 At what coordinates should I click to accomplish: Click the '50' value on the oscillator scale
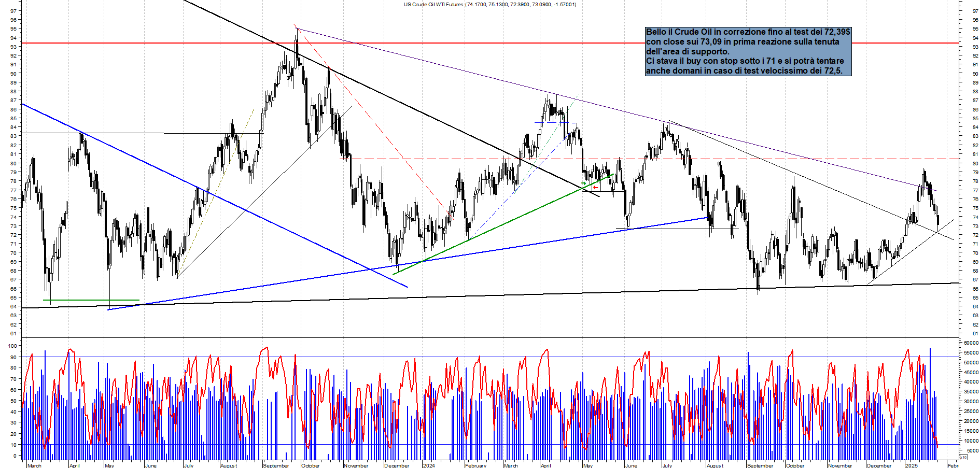[x=13, y=401]
